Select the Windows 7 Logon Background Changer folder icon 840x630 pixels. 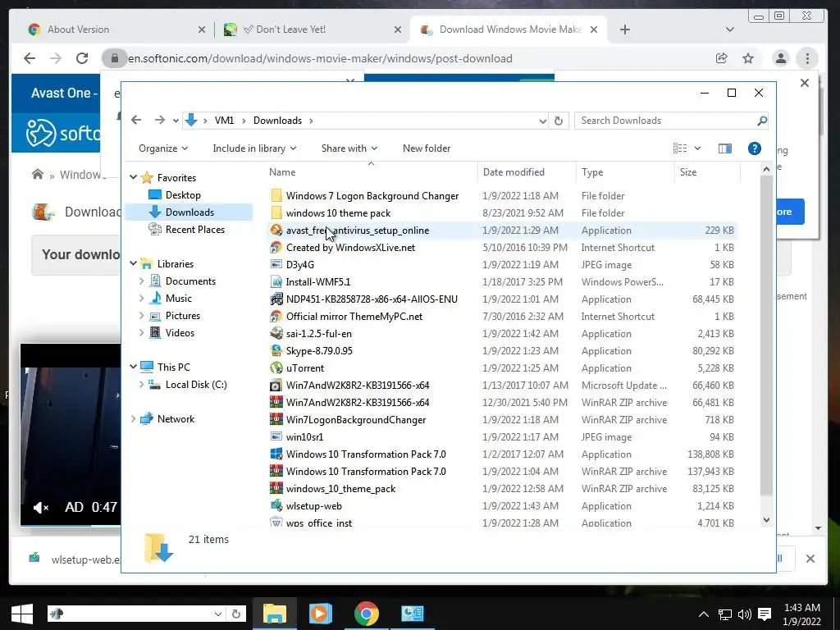click(x=276, y=195)
